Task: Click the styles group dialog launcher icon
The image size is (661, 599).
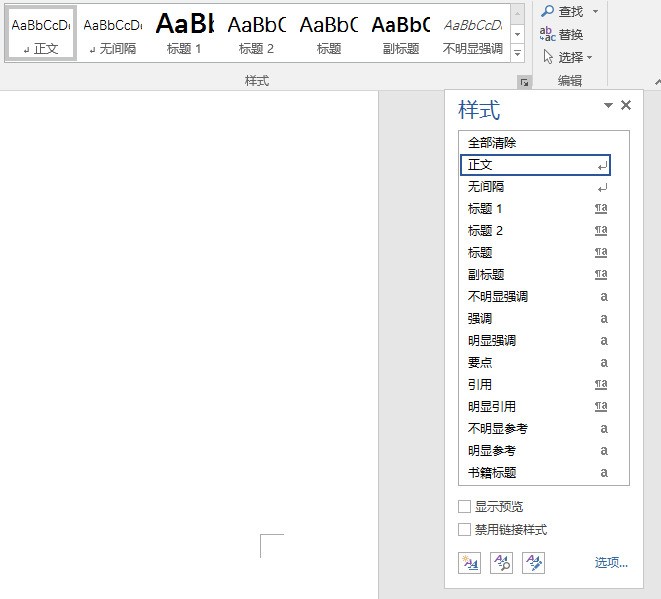Action: pyautogui.click(x=524, y=82)
